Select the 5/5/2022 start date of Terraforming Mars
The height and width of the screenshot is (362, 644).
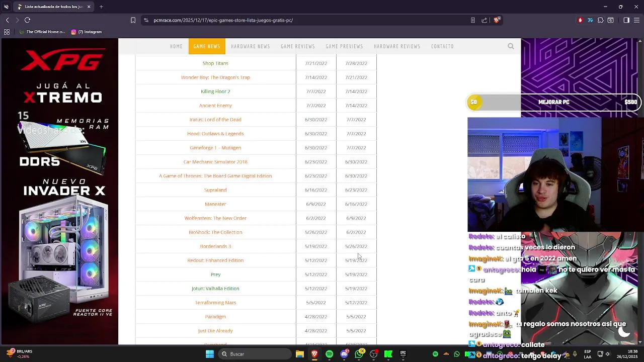click(316, 303)
